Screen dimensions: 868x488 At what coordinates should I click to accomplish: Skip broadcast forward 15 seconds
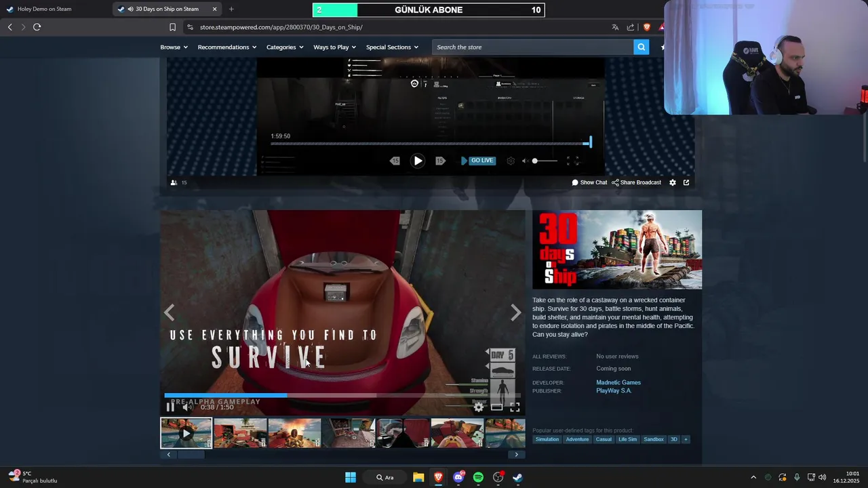[440, 161]
